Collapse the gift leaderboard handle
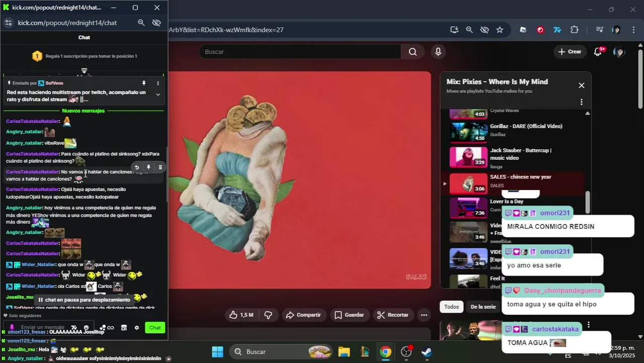Screen dimensions: 644x363 (84, 71)
